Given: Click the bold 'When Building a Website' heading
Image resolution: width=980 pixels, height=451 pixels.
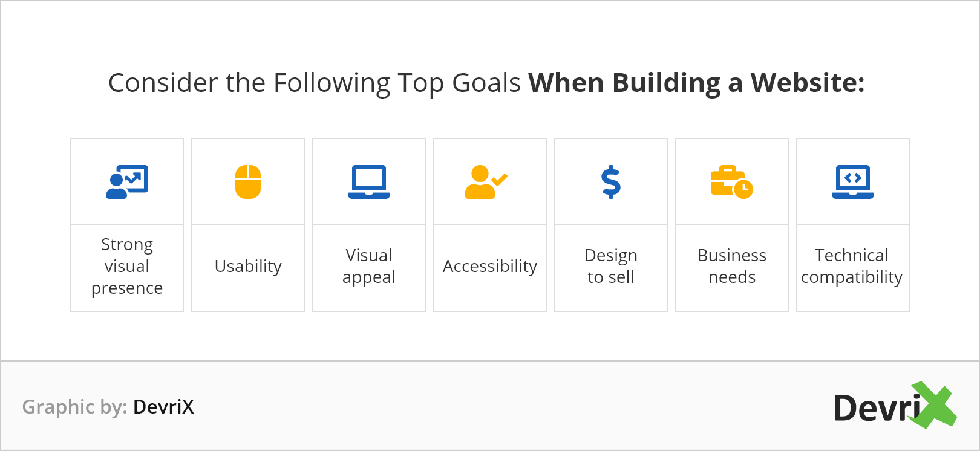Looking at the screenshot, I should (x=696, y=83).
